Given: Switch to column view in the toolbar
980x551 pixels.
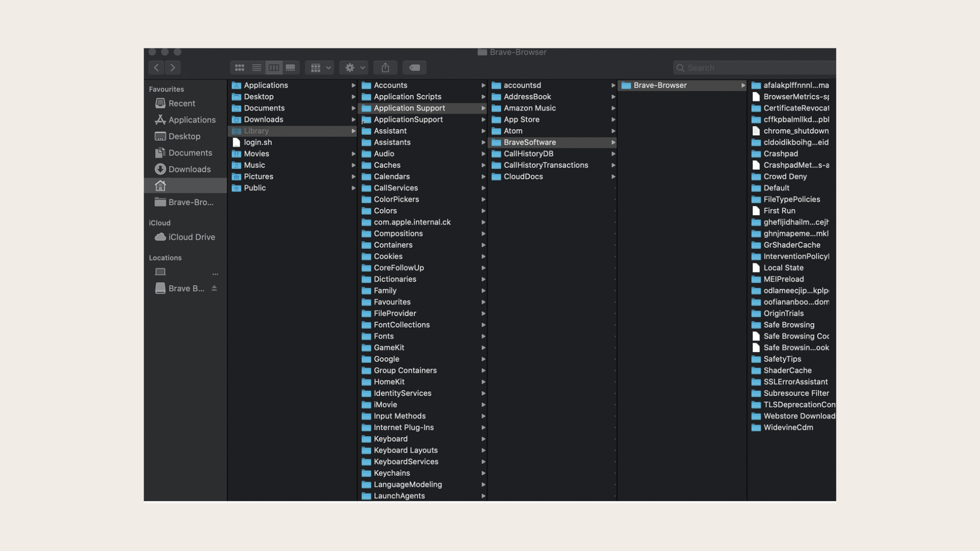Looking at the screenshot, I should [274, 67].
